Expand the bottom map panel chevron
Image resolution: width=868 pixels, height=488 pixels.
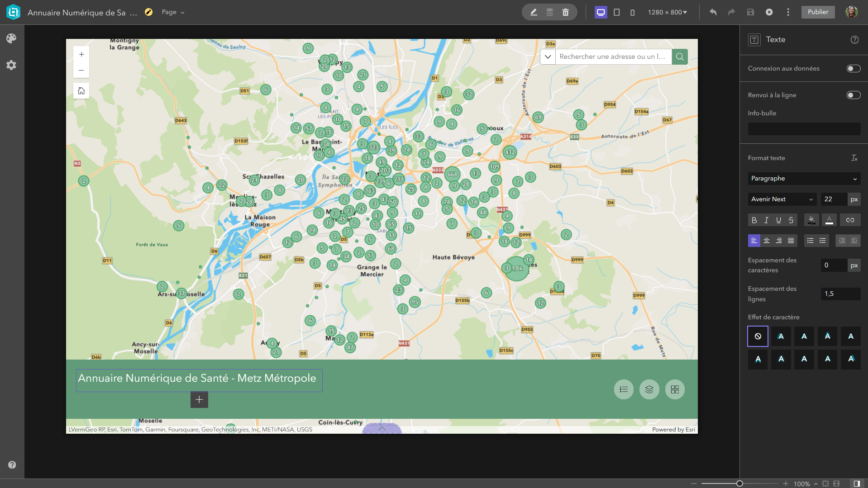click(x=382, y=428)
